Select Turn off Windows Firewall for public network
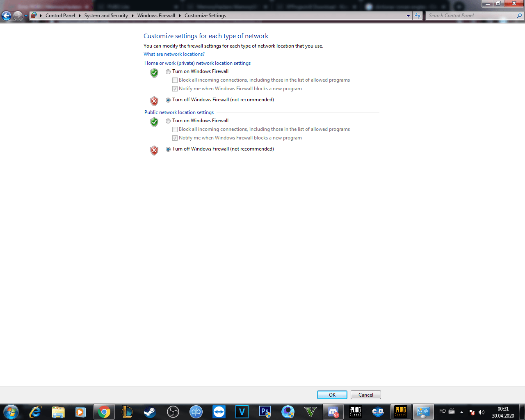 click(168, 149)
